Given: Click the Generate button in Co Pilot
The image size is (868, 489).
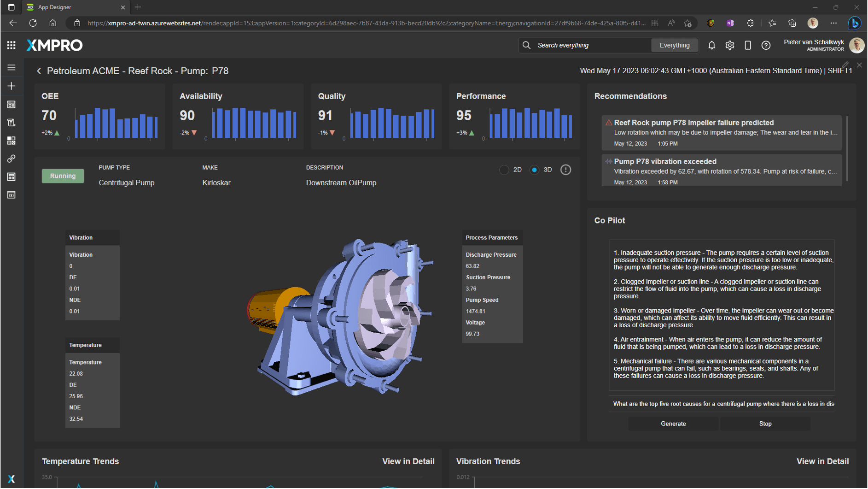Looking at the screenshot, I should pos(673,424).
